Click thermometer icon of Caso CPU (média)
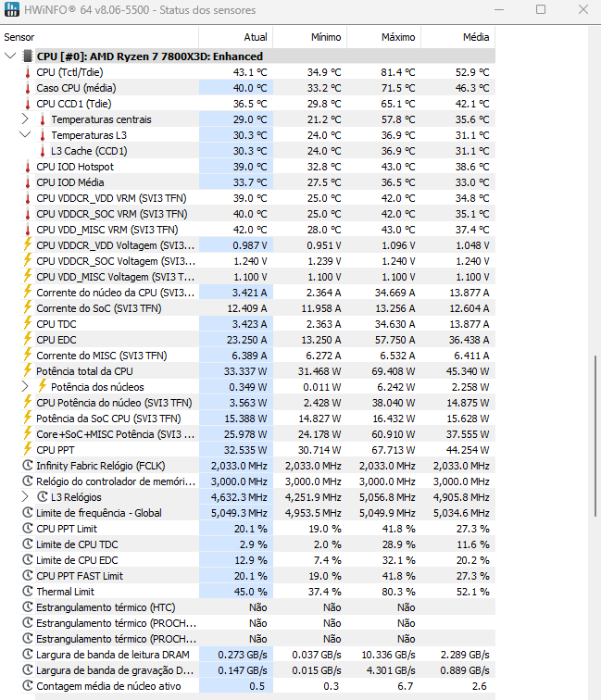This screenshot has height=700, width=601. pos(28,88)
